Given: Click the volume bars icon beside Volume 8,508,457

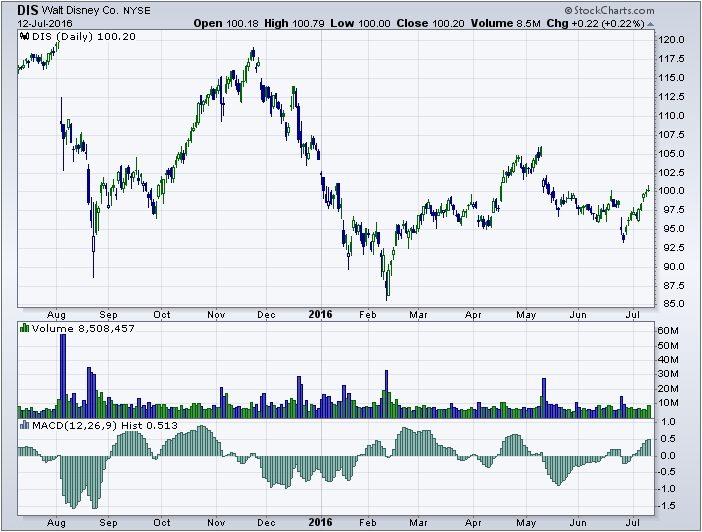Looking at the screenshot, I should [25, 328].
